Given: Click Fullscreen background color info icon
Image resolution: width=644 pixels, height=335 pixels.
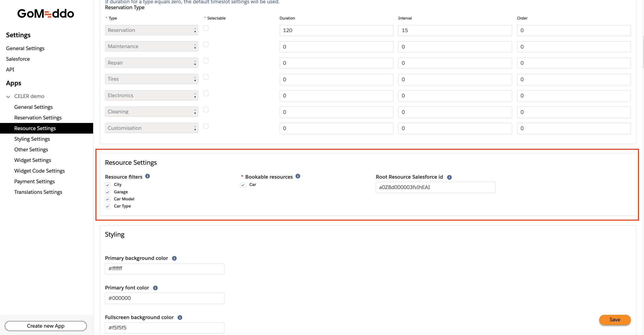Looking at the screenshot, I should tap(180, 318).
